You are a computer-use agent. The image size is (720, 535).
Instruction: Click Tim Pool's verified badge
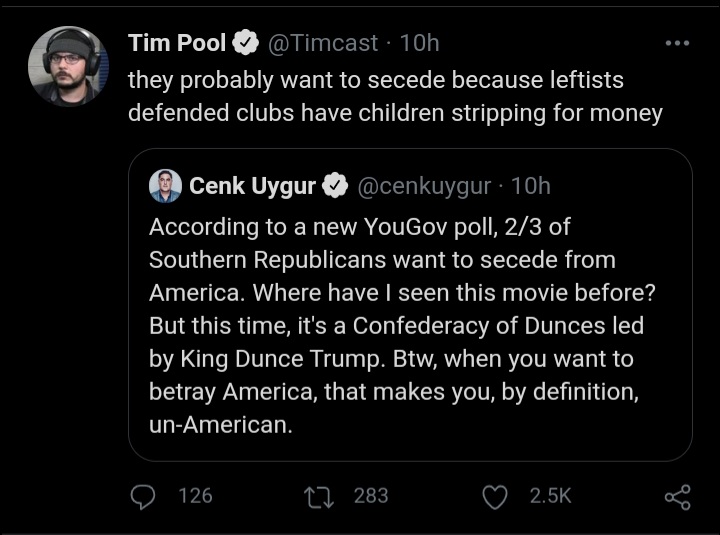[246, 43]
